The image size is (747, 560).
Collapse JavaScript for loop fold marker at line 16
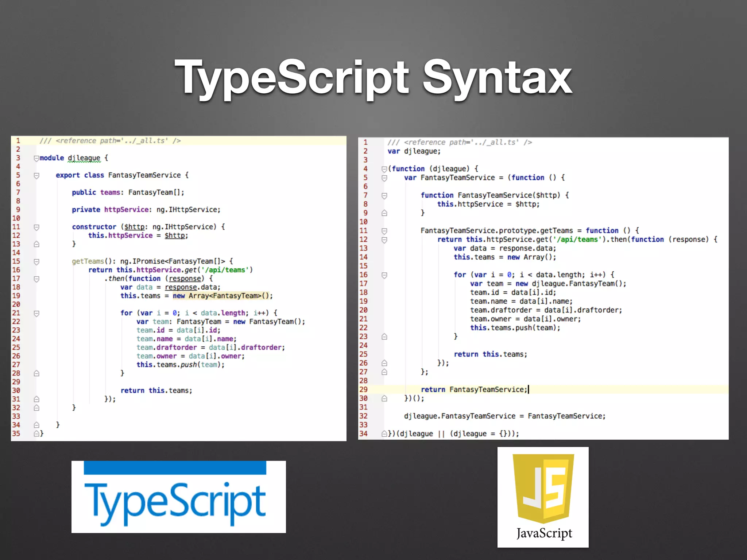pyautogui.click(x=384, y=275)
